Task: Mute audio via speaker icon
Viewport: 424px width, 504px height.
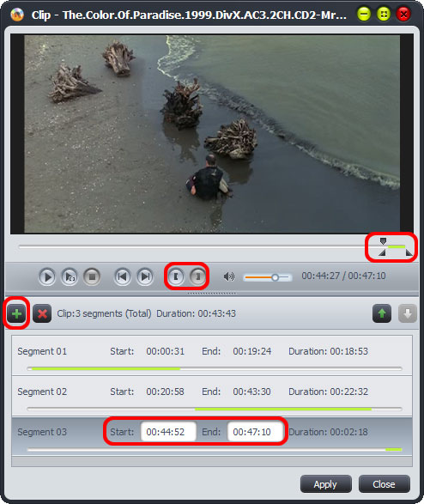Action: coord(228,276)
